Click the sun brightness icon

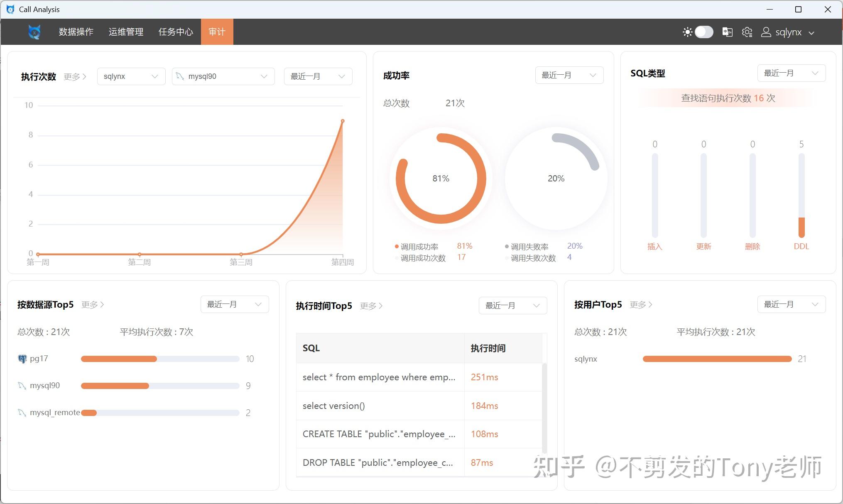coord(687,32)
